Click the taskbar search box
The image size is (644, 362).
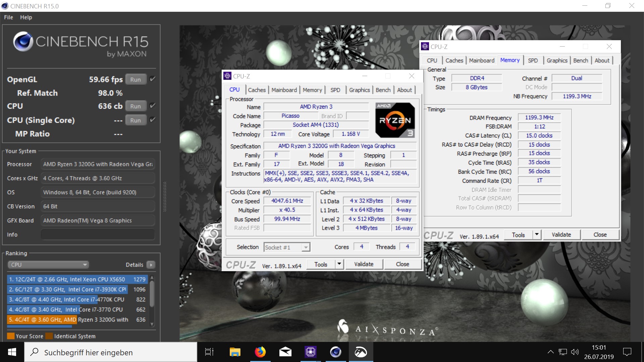(x=111, y=352)
